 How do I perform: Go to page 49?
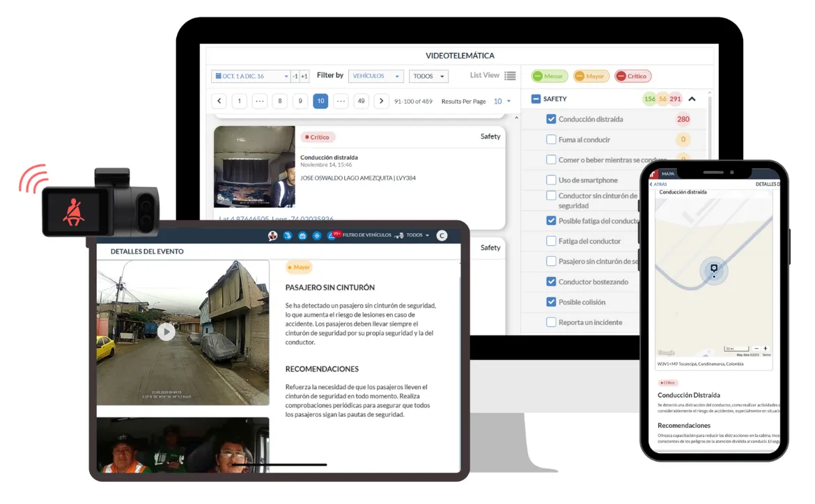[362, 101]
